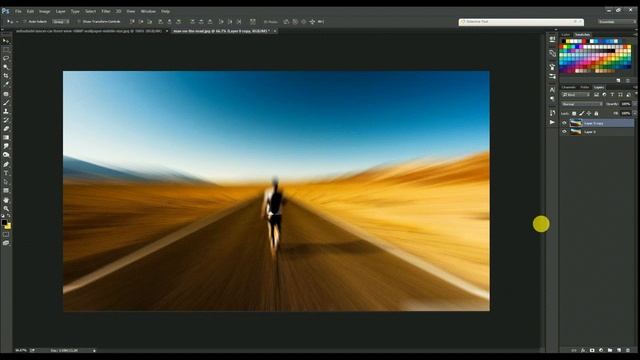Toggle the layer filter on/off switch
640x360 pixels.
[x=636, y=94]
